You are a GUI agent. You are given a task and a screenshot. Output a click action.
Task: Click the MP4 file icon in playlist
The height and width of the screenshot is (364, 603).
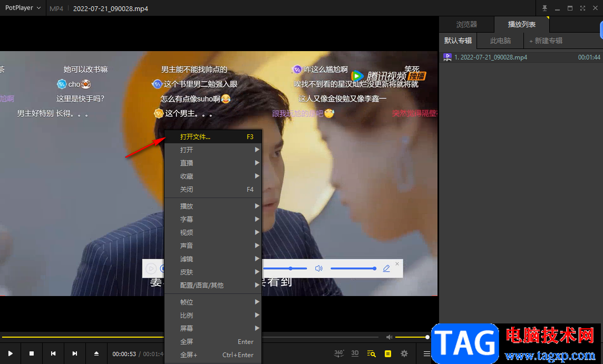[x=448, y=57]
